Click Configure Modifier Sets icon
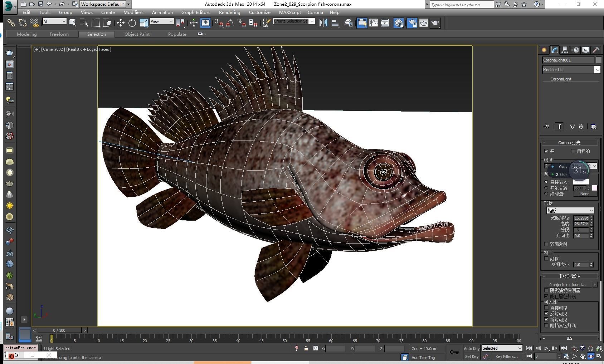604x364 pixels. click(593, 127)
